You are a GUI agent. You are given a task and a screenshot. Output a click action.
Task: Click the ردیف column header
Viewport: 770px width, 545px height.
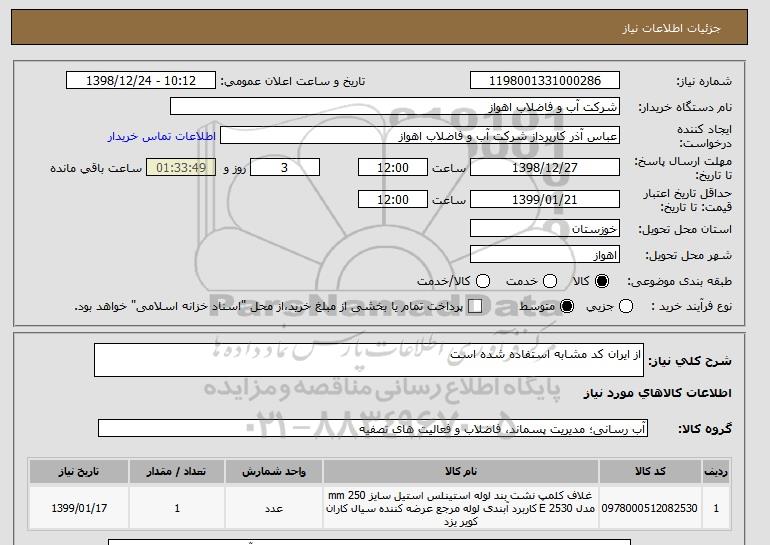[716, 471]
